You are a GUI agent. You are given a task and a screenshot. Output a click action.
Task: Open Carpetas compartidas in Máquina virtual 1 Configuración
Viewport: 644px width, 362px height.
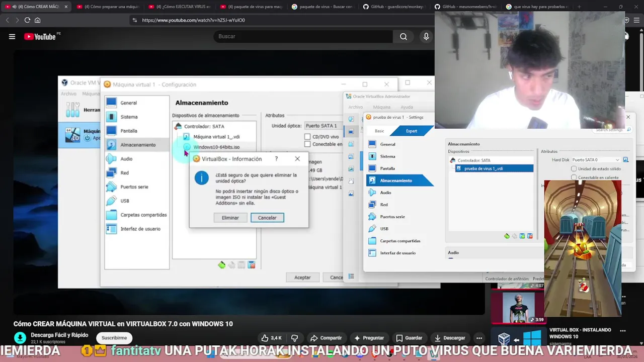(143, 215)
